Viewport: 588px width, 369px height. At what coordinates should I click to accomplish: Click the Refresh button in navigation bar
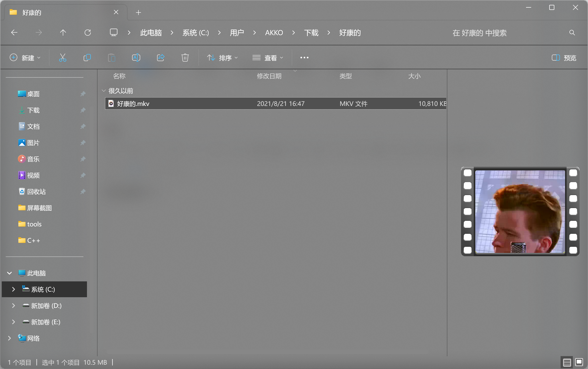point(87,33)
